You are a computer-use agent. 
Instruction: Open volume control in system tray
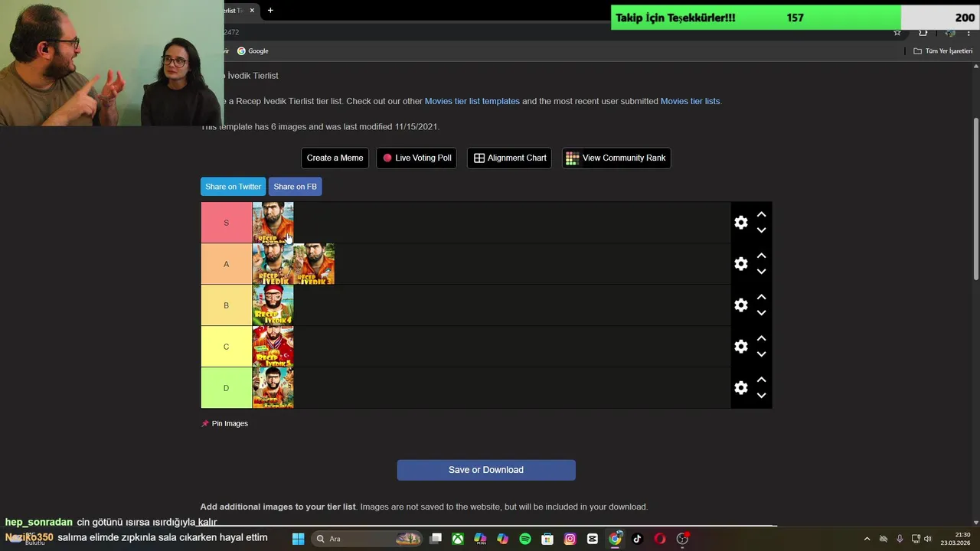928,539
